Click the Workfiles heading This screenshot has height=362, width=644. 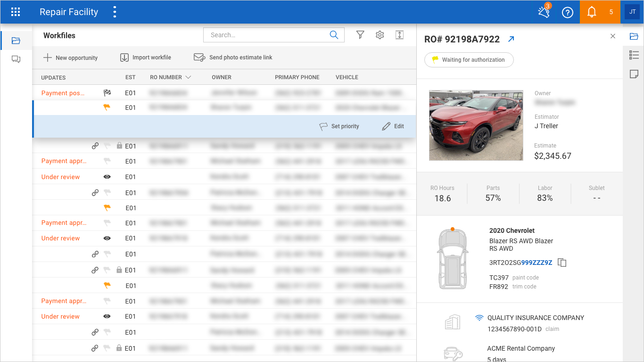tap(59, 35)
